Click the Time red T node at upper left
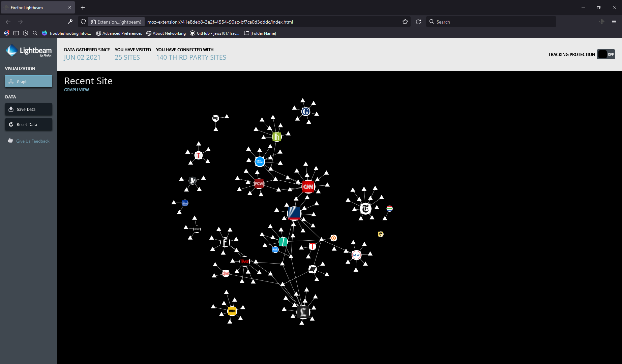The height and width of the screenshot is (364, 622). tap(199, 155)
